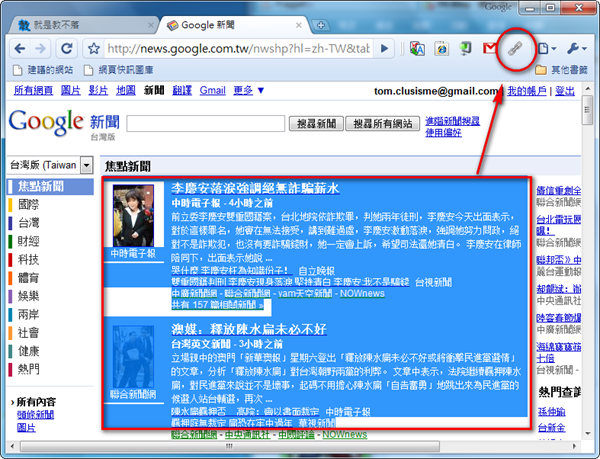Open 頭條新聞 link under 所有內容

36,415
